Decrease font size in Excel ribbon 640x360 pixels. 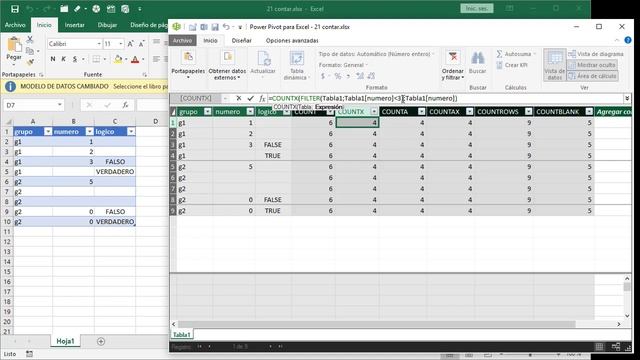pos(142,44)
